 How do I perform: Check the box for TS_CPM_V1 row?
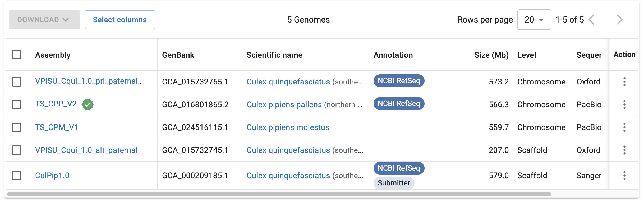click(17, 127)
